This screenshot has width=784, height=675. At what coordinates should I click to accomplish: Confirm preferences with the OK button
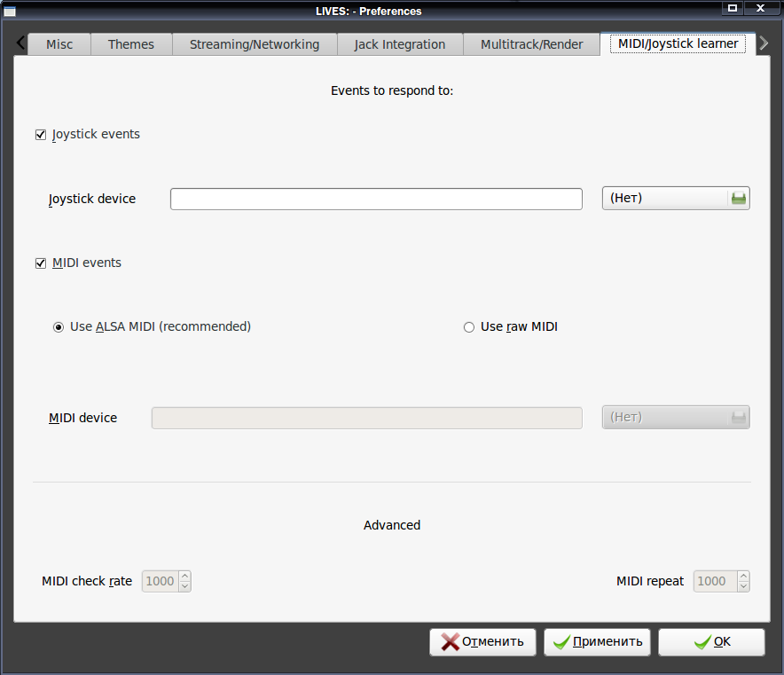[x=711, y=642]
